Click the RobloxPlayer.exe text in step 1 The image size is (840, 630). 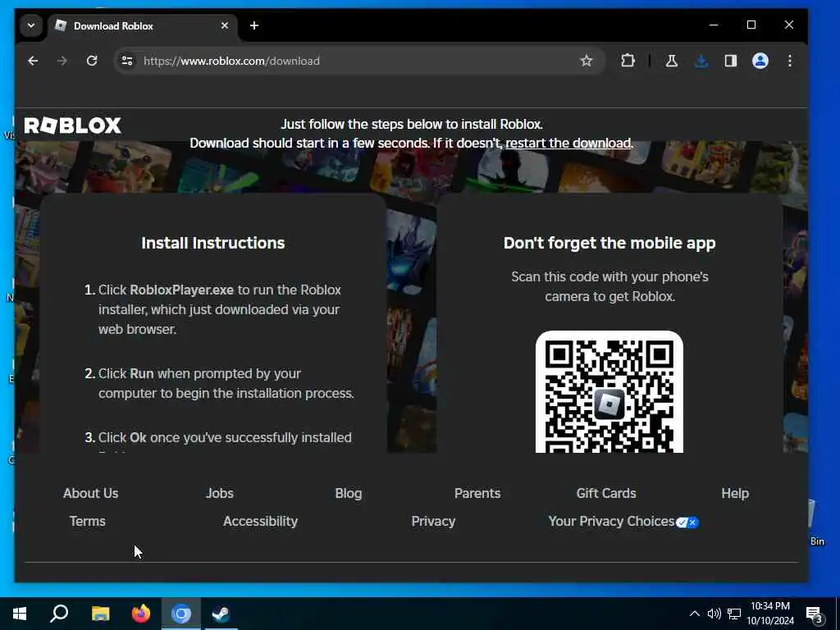pos(181,290)
